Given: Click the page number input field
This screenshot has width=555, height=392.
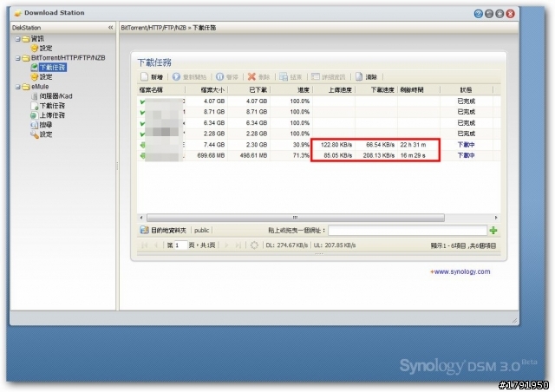Looking at the screenshot, I should tap(180, 245).
